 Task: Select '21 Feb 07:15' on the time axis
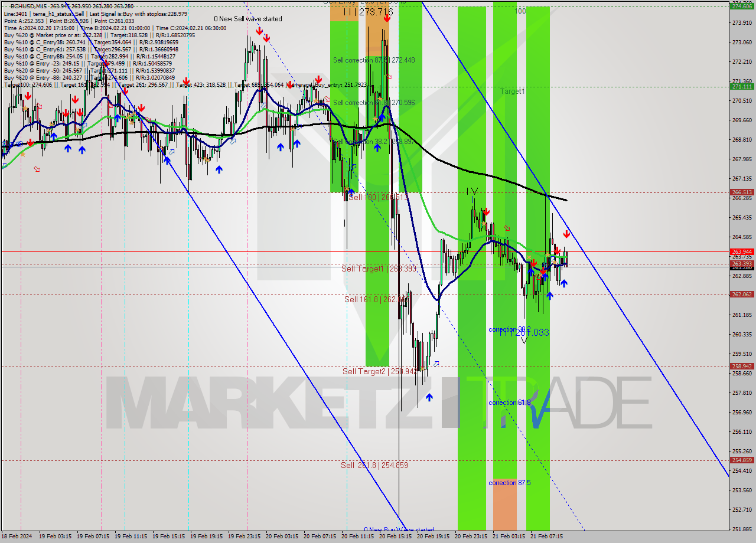point(546,537)
